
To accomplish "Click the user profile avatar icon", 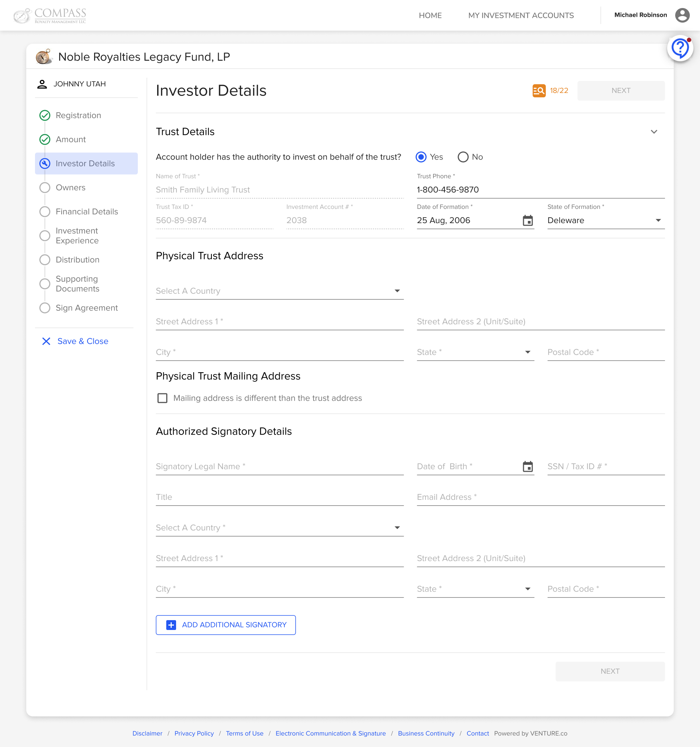I will pos(682,15).
